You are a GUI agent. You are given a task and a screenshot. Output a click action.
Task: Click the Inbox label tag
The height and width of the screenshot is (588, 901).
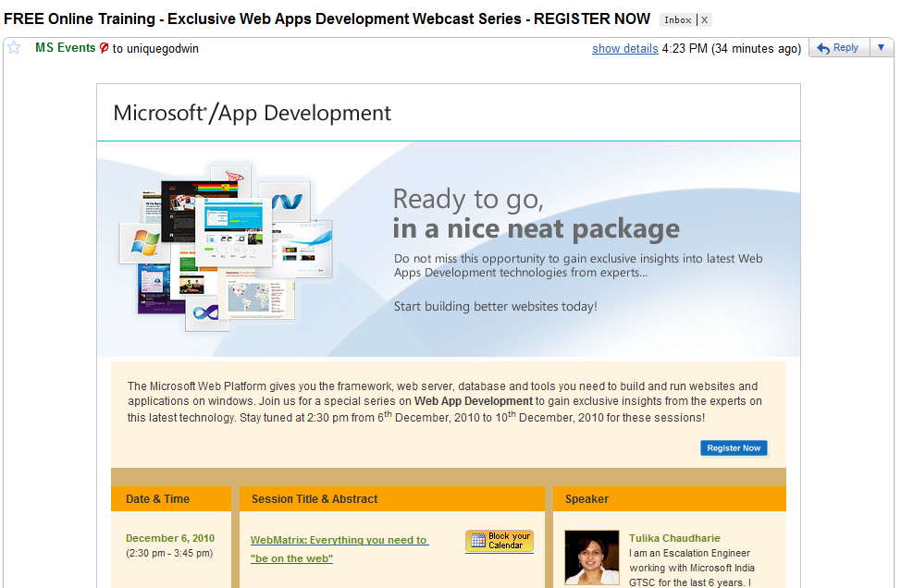[677, 20]
